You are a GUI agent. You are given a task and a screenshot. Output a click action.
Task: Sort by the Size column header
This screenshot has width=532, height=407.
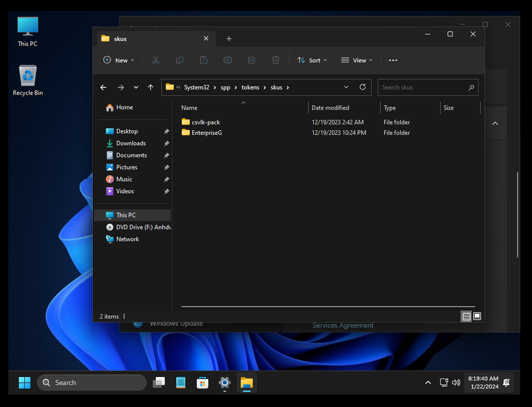[460, 108]
